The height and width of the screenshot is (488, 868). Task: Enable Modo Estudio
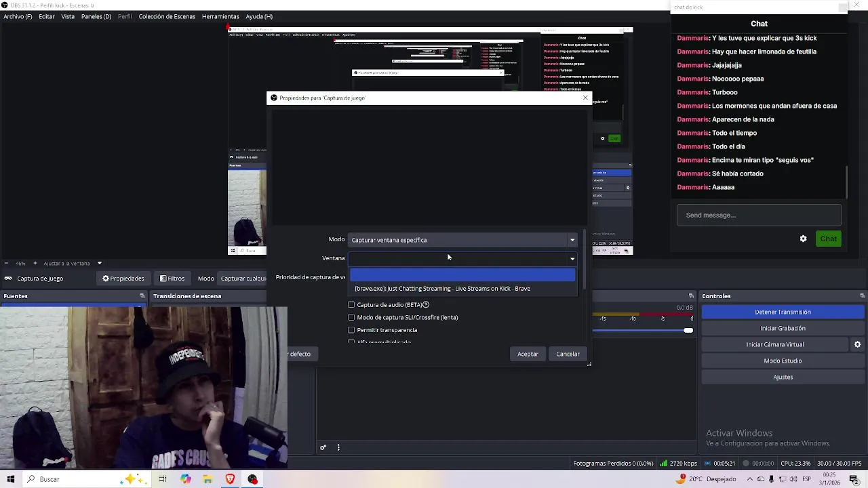(783, 361)
